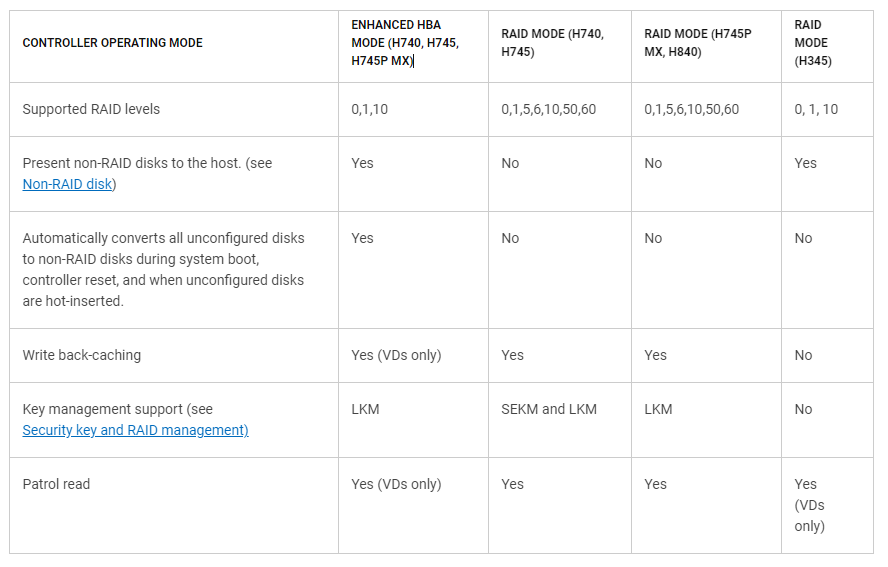Click the Key management support text
This screenshot has height=567, width=888.
coord(118,409)
